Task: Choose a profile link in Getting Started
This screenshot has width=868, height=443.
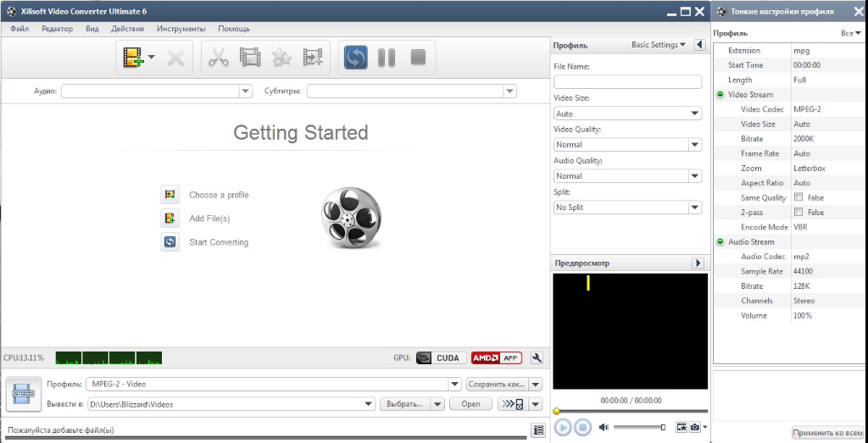Action: pyautogui.click(x=219, y=195)
